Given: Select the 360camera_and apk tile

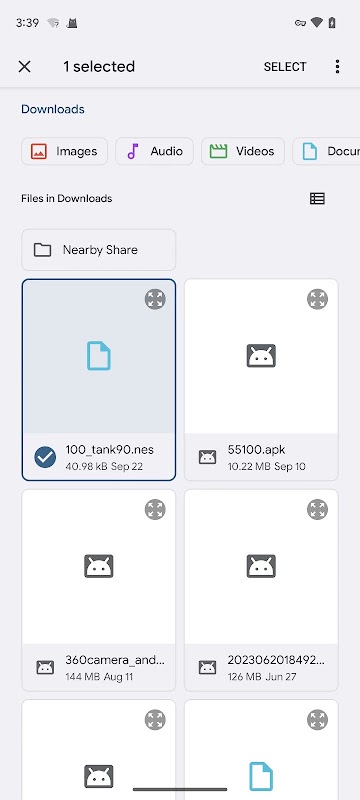Looking at the screenshot, I should tap(98, 590).
